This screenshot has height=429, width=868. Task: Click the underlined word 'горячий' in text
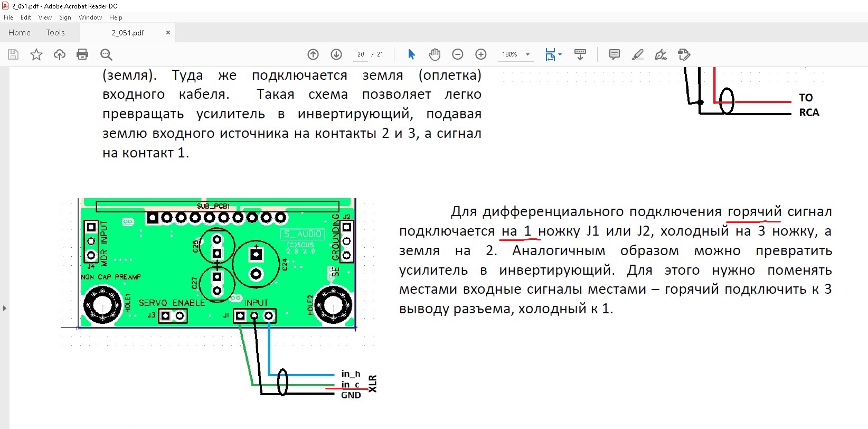[754, 212]
